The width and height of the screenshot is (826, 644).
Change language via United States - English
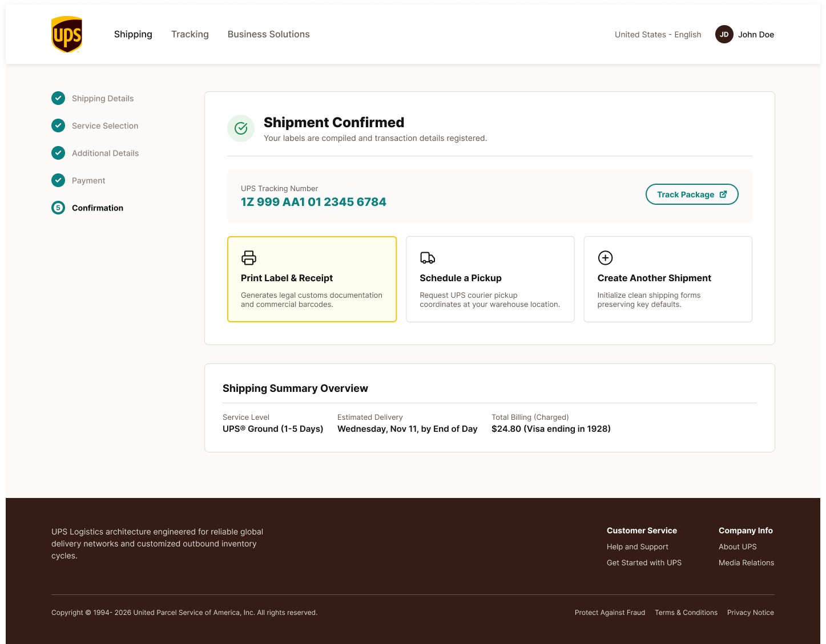click(x=658, y=35)
